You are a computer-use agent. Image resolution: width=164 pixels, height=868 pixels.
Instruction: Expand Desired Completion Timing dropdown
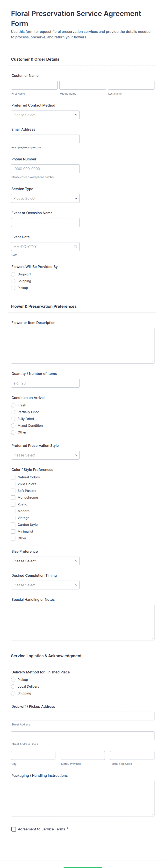(x=45, y=585)
